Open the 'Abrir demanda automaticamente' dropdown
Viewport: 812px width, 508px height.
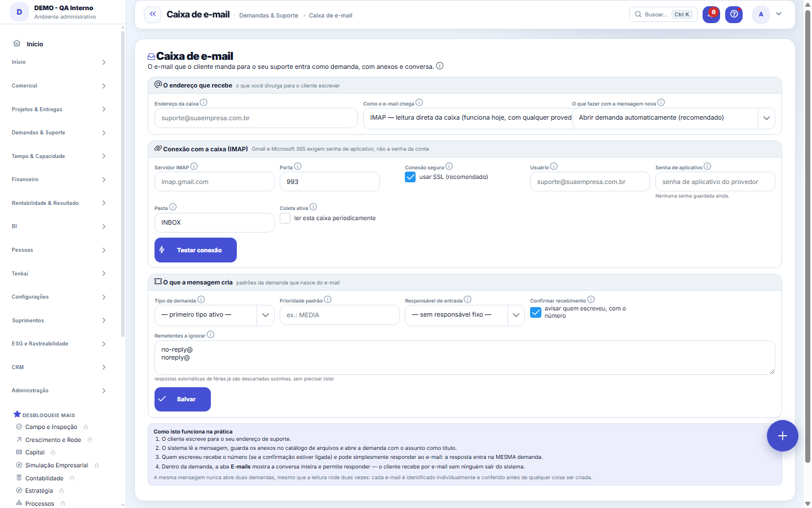tap(673, 119)
